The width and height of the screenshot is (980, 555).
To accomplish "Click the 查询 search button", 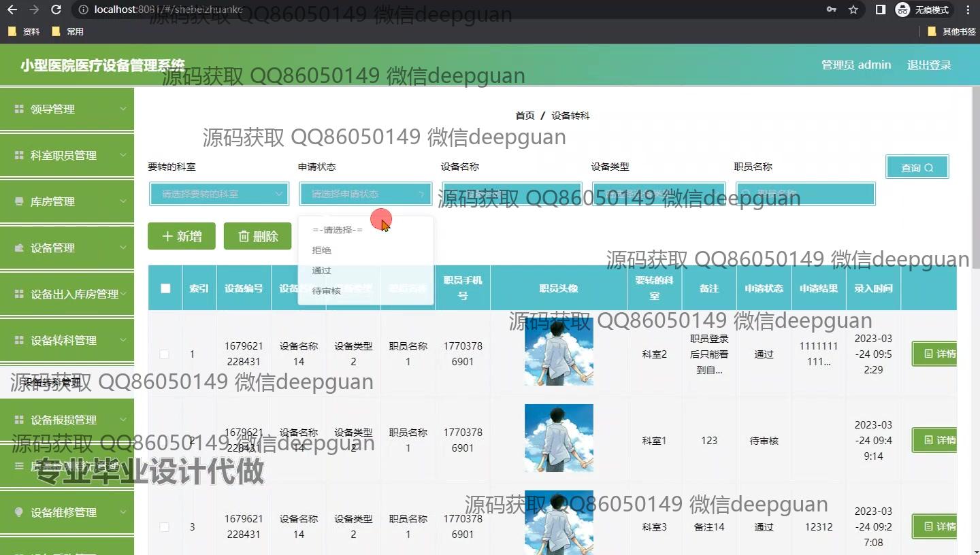I will point(917,167).
